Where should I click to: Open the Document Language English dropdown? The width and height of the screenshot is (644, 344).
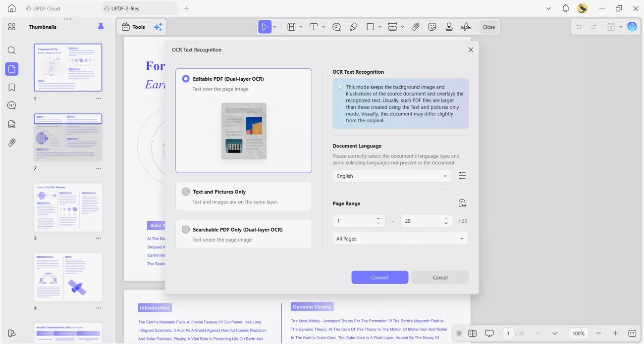[x=392, y=176]
